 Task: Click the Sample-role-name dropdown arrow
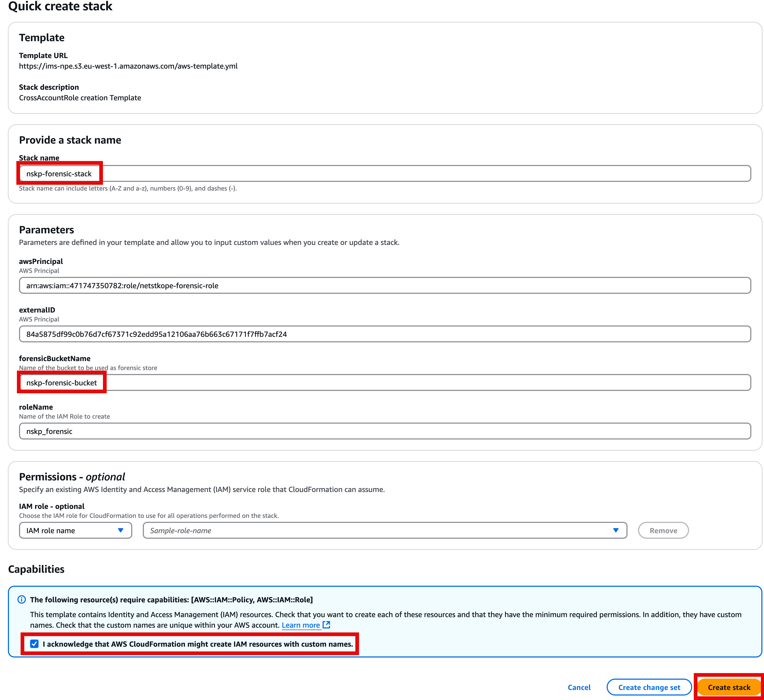click(616, 530)
